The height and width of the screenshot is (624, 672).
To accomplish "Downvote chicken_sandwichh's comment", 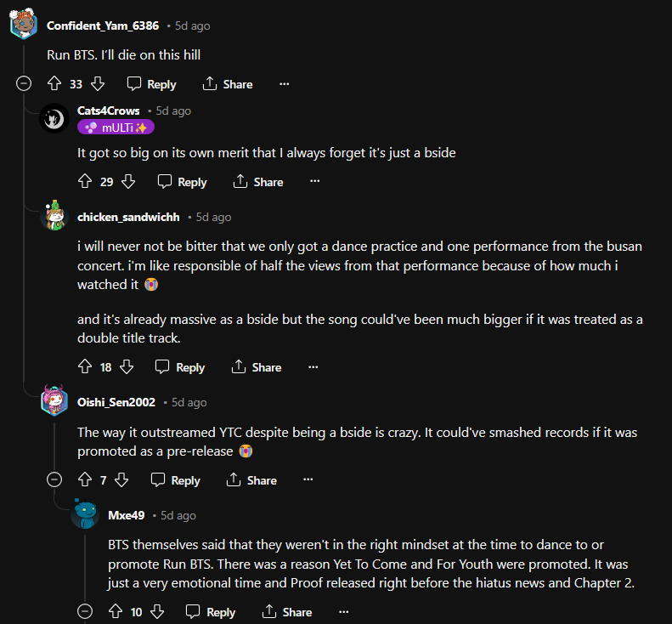I will tap(127, 367).
